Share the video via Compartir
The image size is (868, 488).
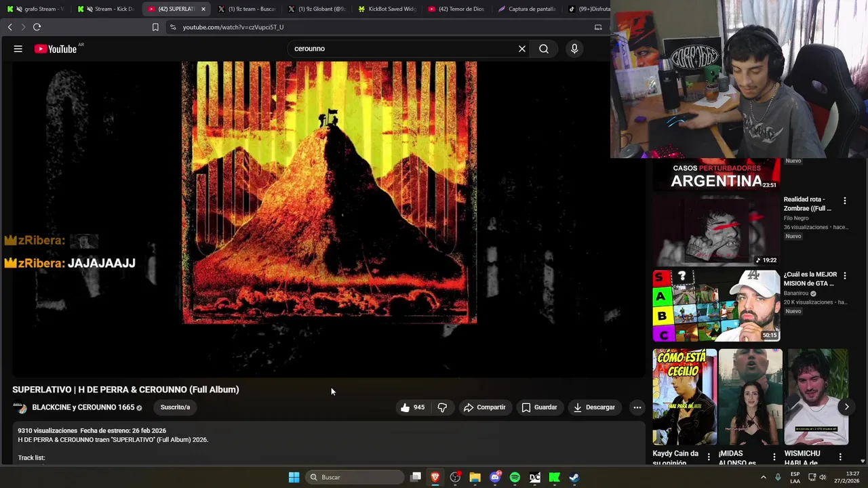point(484,407)
